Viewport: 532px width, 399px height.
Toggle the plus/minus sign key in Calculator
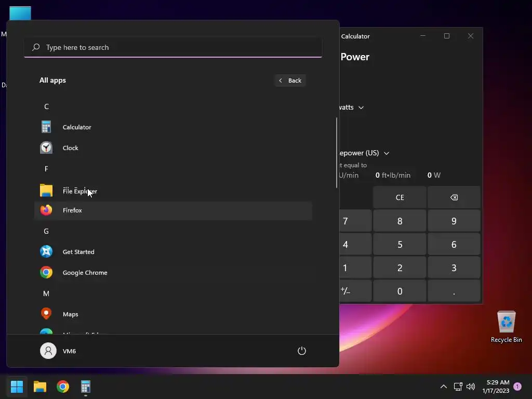point(355,291)
